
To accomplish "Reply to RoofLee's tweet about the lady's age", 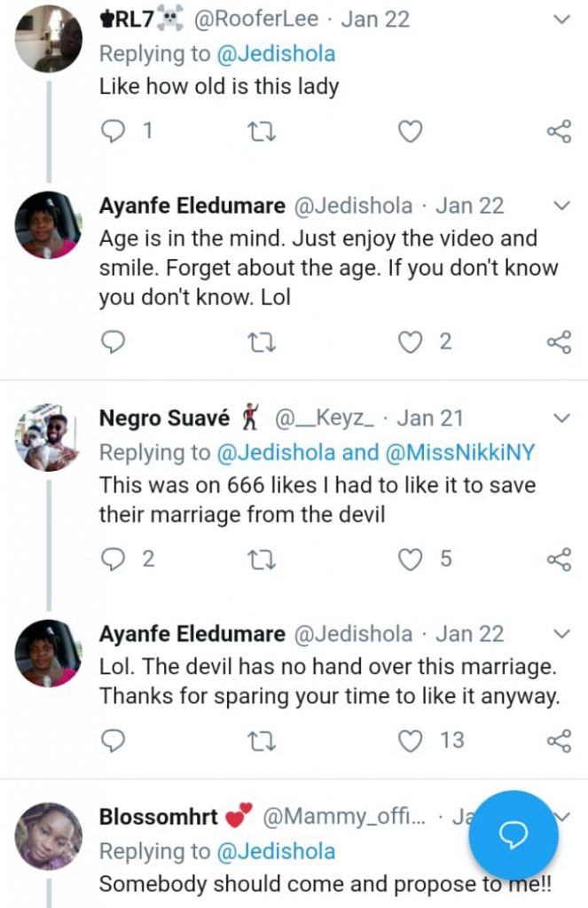I will [x=112, y=132].
